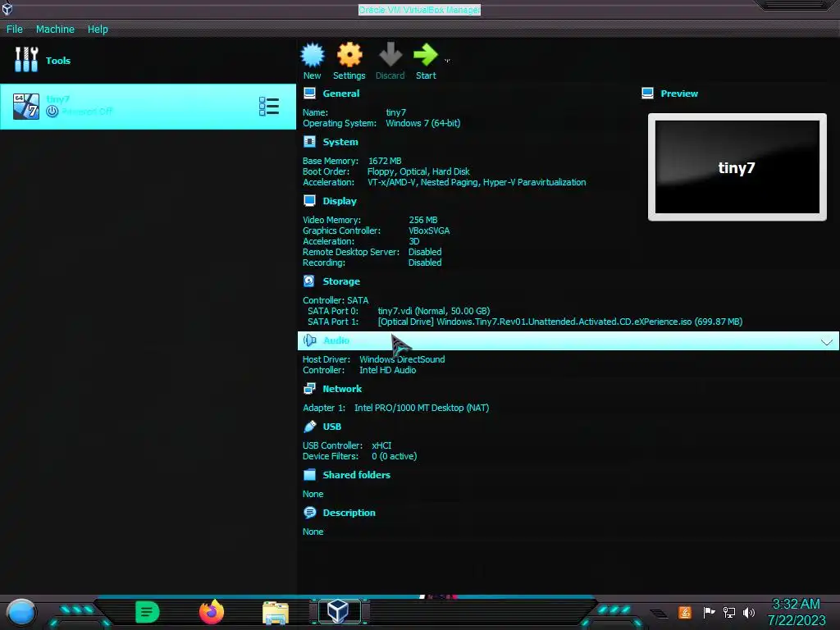Click the VirtualBox taskbar button
Image resolution: width=840 pixels, height=630 pixels.
338,611
